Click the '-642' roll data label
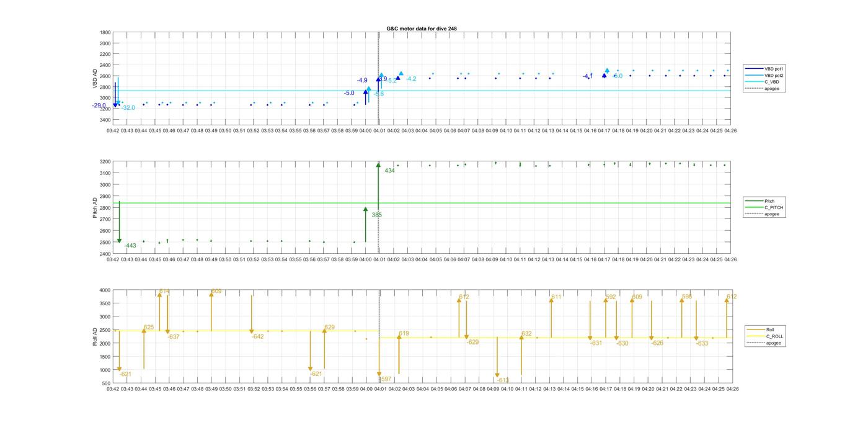 click(258, 336)
